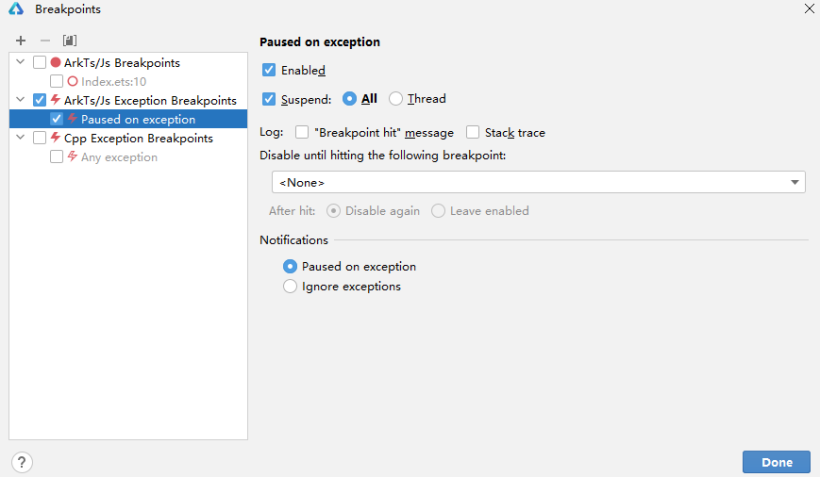Click the remove breakpoint minus icon
Image resolution: width=820 pixels, height=477 pixels.
[44, 41]
